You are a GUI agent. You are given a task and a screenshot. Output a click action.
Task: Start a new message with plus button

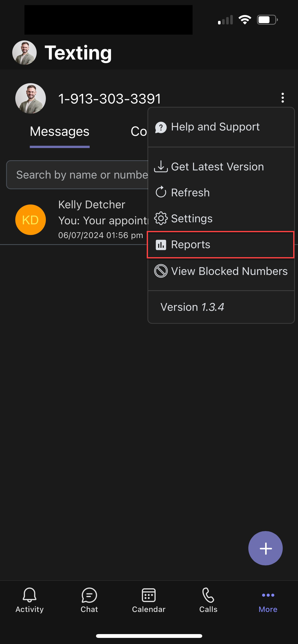click(265, 548)
